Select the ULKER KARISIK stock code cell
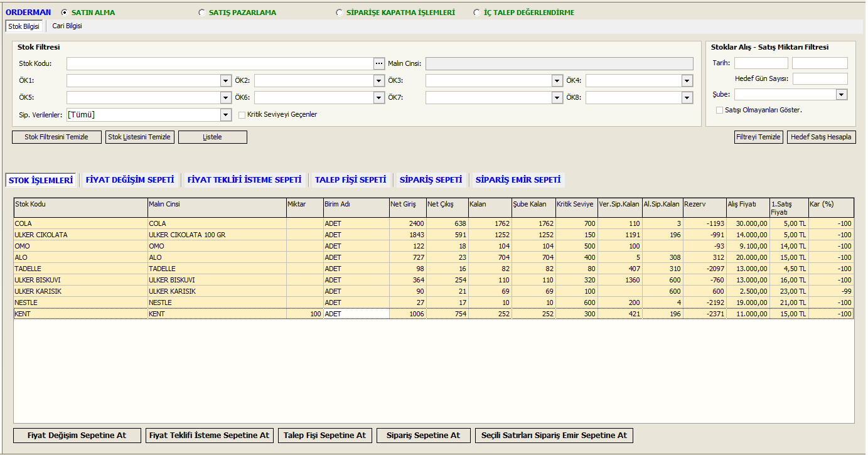The height and width of the screenshot is (455, 868). coord(80,291)
